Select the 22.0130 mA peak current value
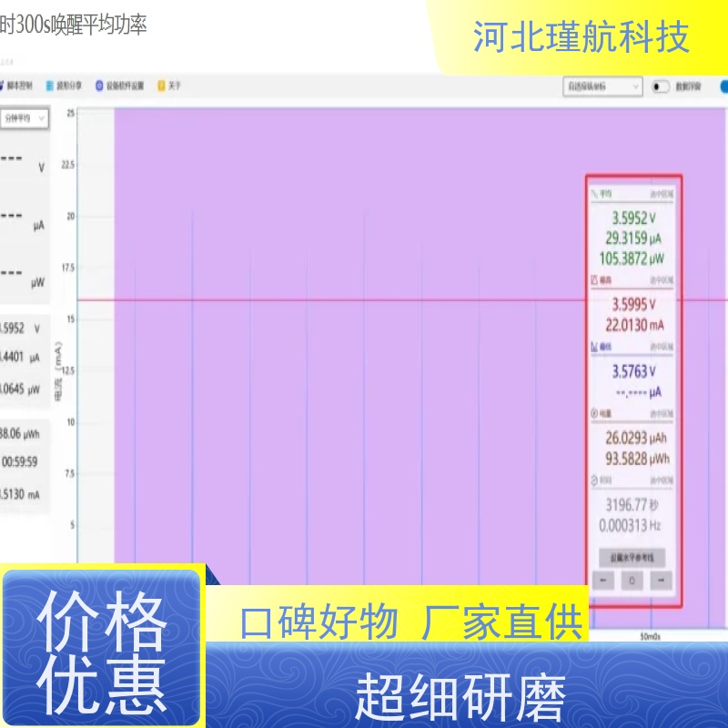Image resolution: width=728 pixels, height=728 pixels. click(634, 325)
